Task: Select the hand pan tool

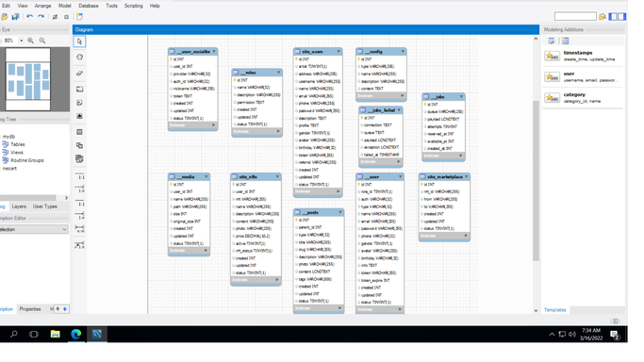Action: tap(80, 58)
